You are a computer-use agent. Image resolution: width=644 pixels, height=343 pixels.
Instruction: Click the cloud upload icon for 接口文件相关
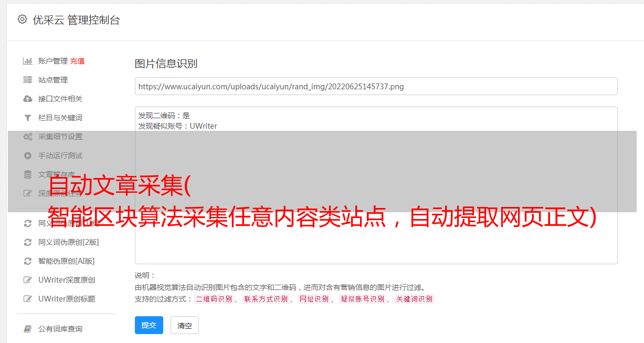28,99
